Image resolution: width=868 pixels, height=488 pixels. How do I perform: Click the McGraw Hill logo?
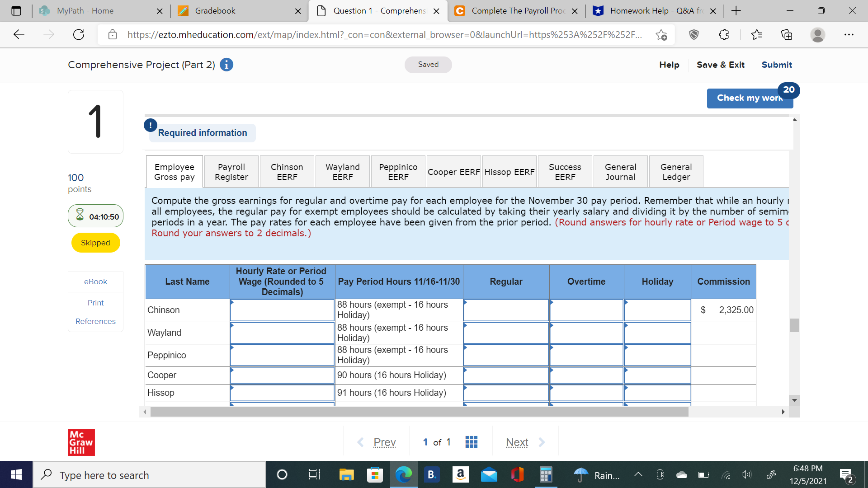pyautogui.click(x=81, y=442)
